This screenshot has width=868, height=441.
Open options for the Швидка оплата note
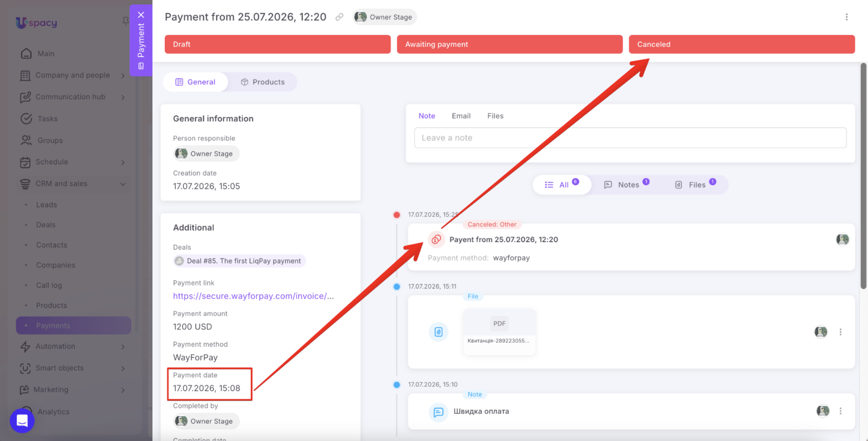coord(840,411)
